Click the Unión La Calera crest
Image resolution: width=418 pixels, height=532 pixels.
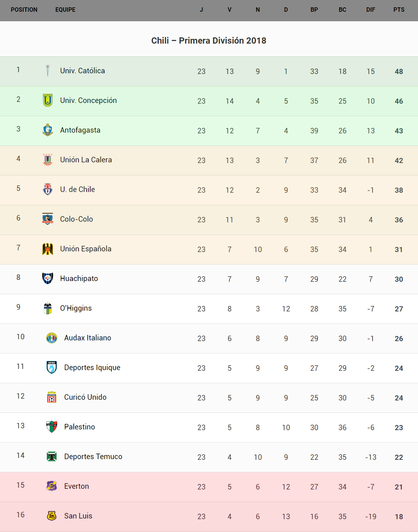coord(48,160)
